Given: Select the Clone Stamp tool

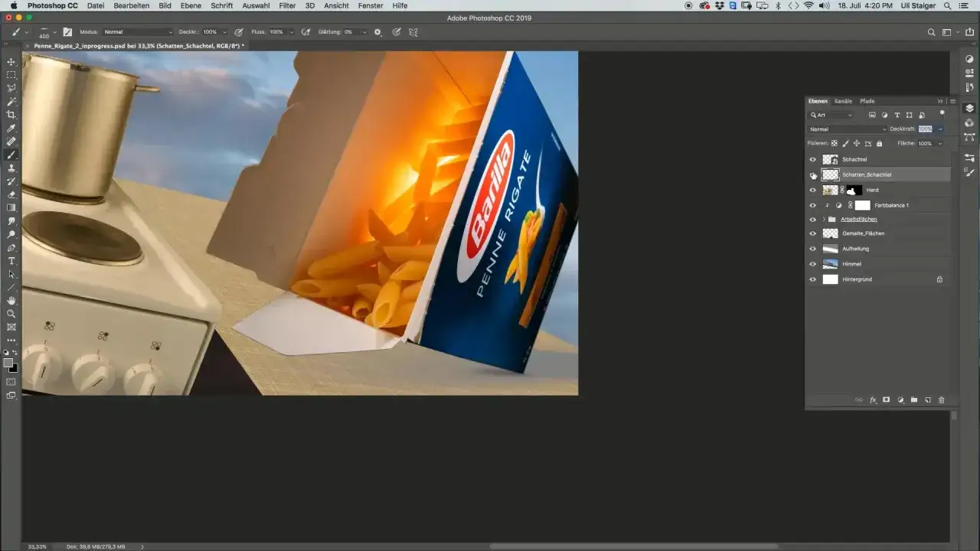Looking at the screenshot, I should click(x=11, y=168).
